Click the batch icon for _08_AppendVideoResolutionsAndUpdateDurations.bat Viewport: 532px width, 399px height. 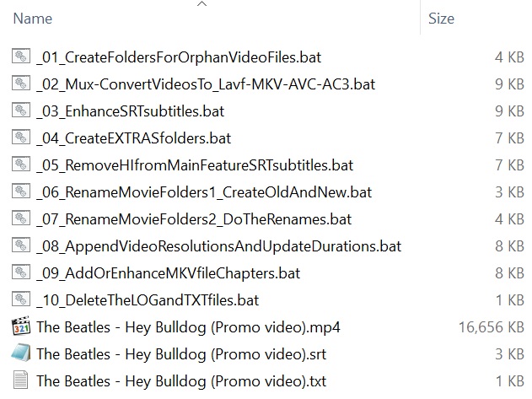coord(21,245)
